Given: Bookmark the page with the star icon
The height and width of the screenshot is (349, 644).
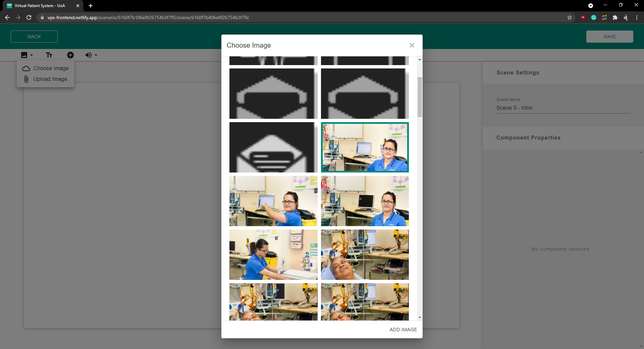Looking at the screenshot, I should (570, 17).
